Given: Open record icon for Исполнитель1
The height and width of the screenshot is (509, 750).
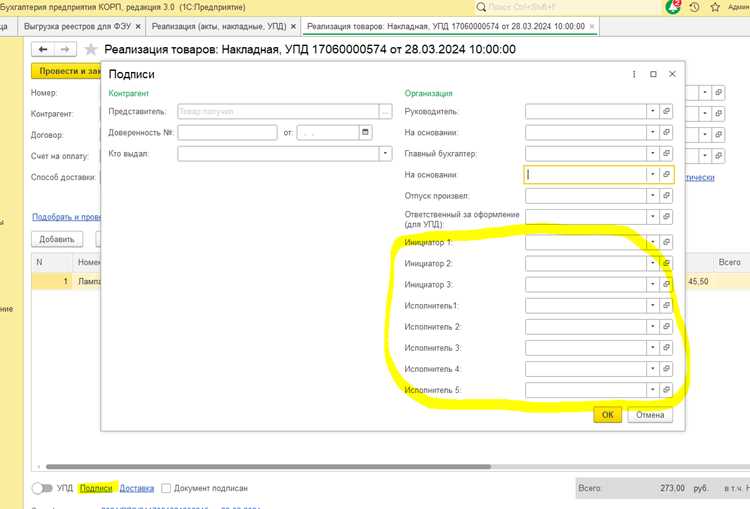Looking at the screenshot, I should (x=666, y=305).
